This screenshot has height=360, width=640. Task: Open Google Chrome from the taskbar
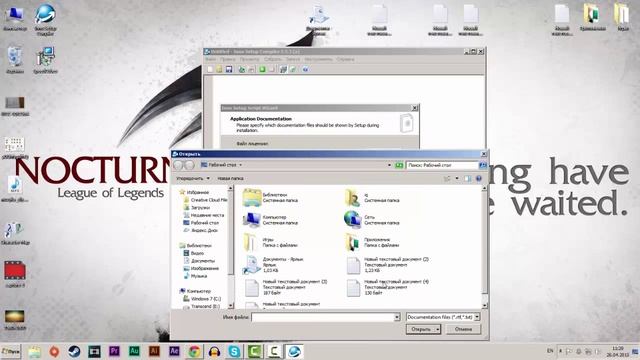pyautogui.click(x=194, y=351)
